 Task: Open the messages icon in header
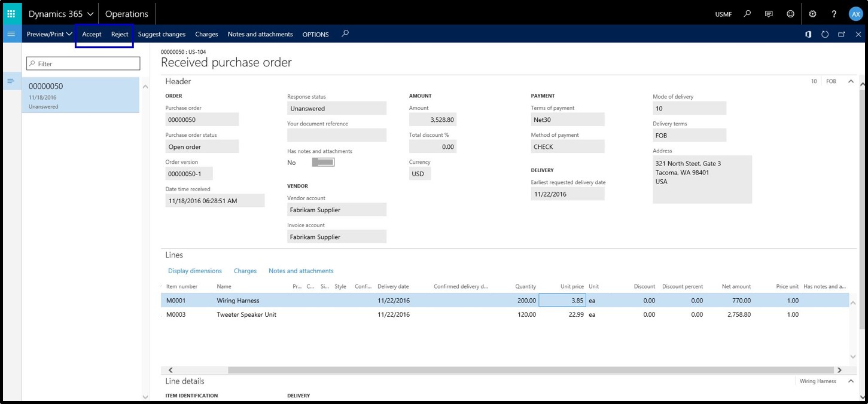[769, 14]
